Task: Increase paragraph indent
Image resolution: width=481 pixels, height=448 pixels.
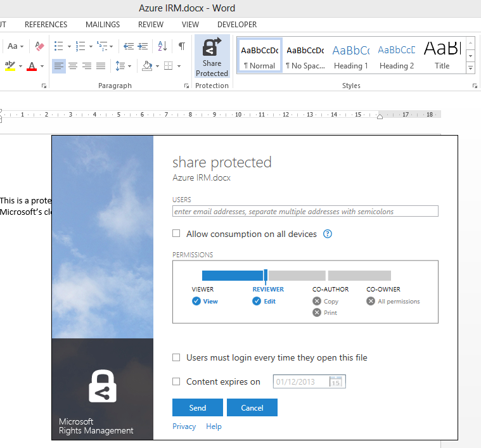Action: coord(143,46)
